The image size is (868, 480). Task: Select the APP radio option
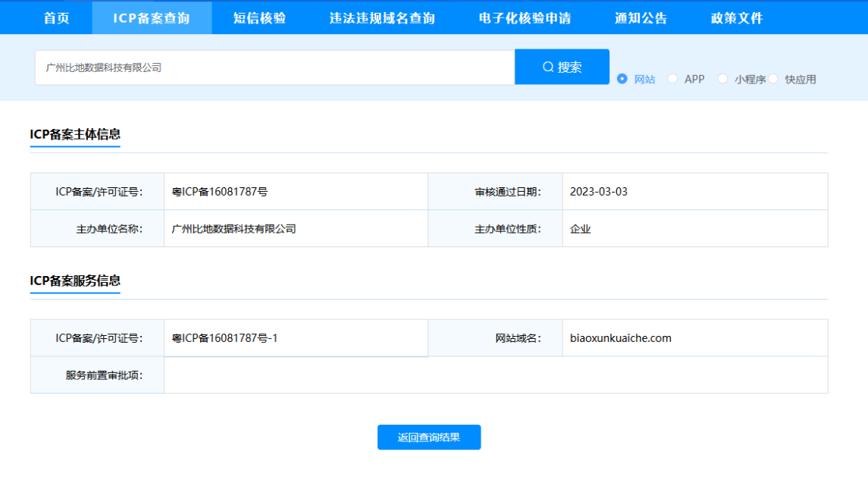coord(672,79)
